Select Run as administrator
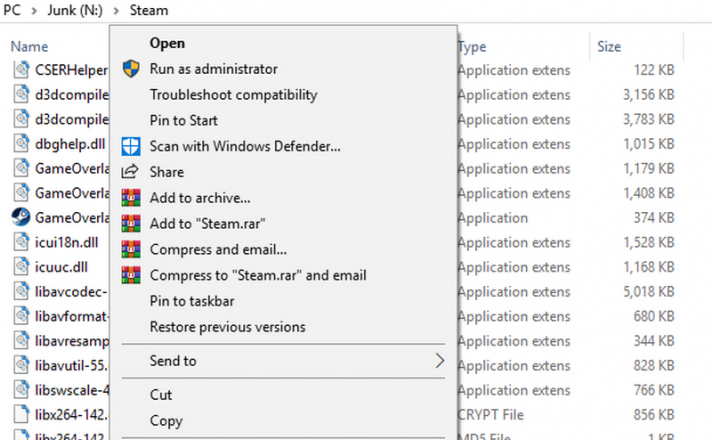 click(283, 69)
